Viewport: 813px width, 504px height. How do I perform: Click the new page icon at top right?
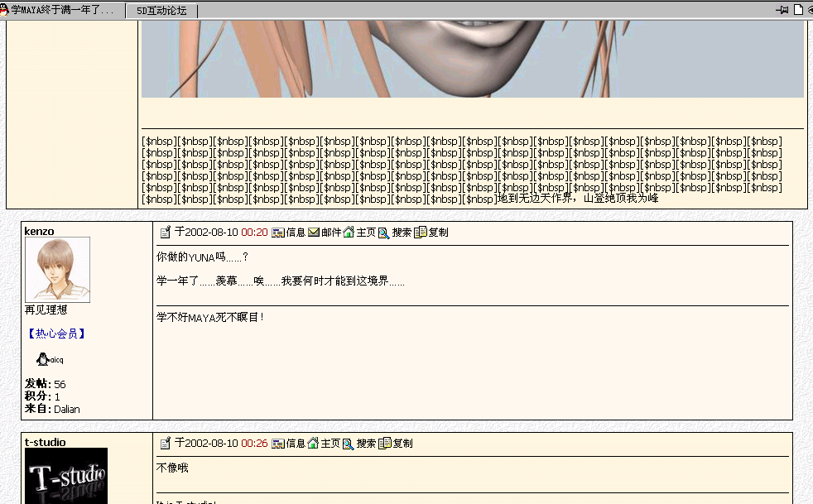[798, 10]
